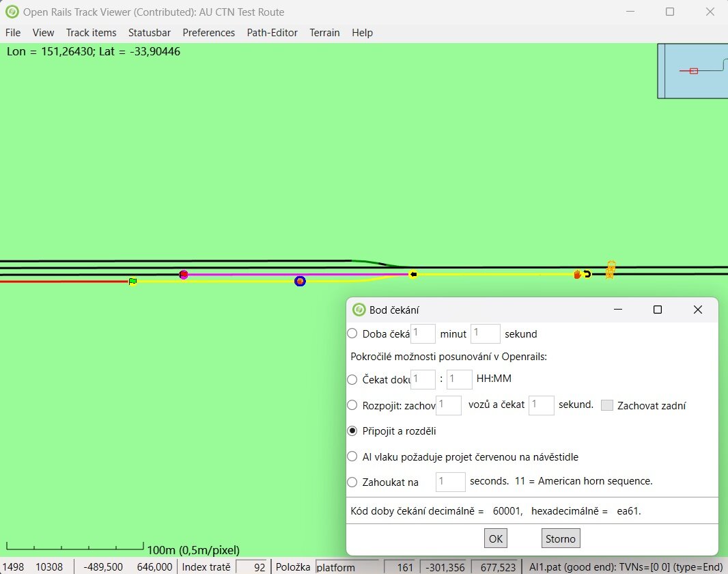
Task: Click the green flag start node on track
Action: coord(132,281)
